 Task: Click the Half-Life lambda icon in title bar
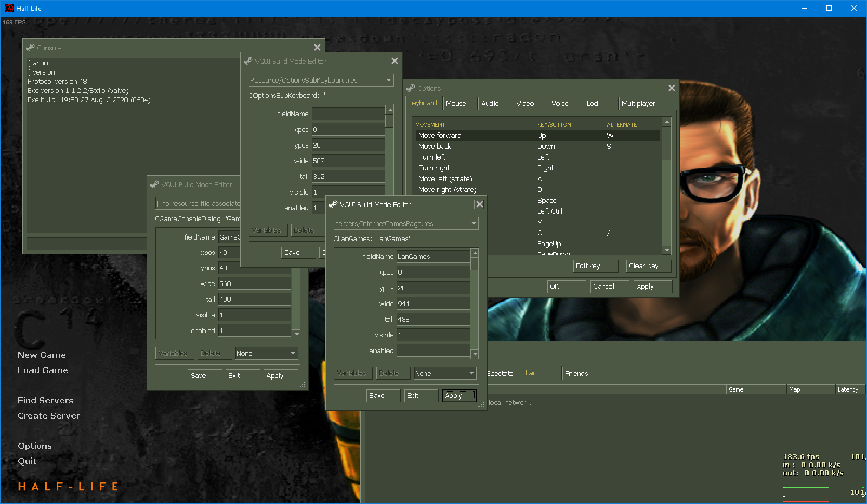tap(9, 8)
